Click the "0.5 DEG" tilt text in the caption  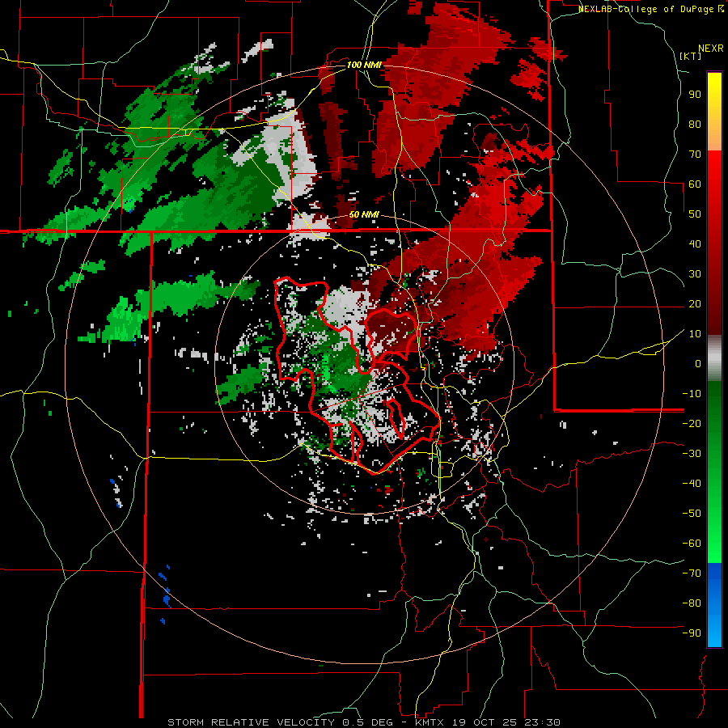click(x=366, y=722)
